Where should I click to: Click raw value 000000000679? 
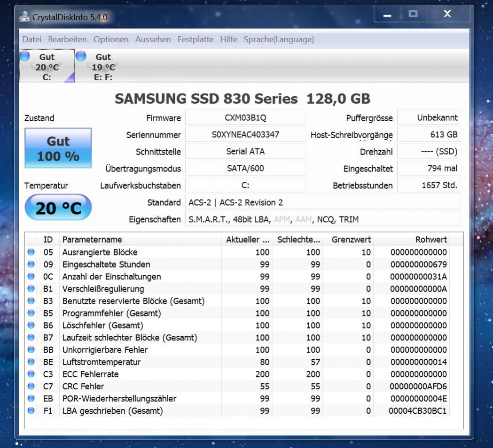point(418,264)
